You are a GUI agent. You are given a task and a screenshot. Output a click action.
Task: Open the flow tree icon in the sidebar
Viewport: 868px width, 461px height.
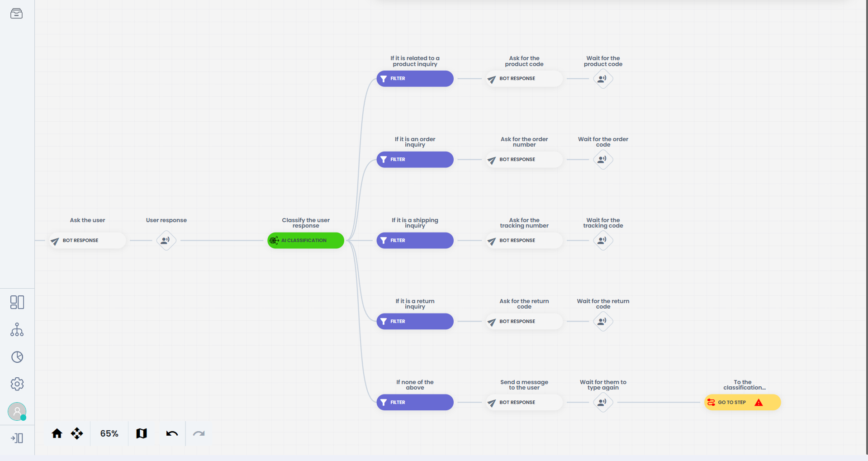[x=17, y=330]
